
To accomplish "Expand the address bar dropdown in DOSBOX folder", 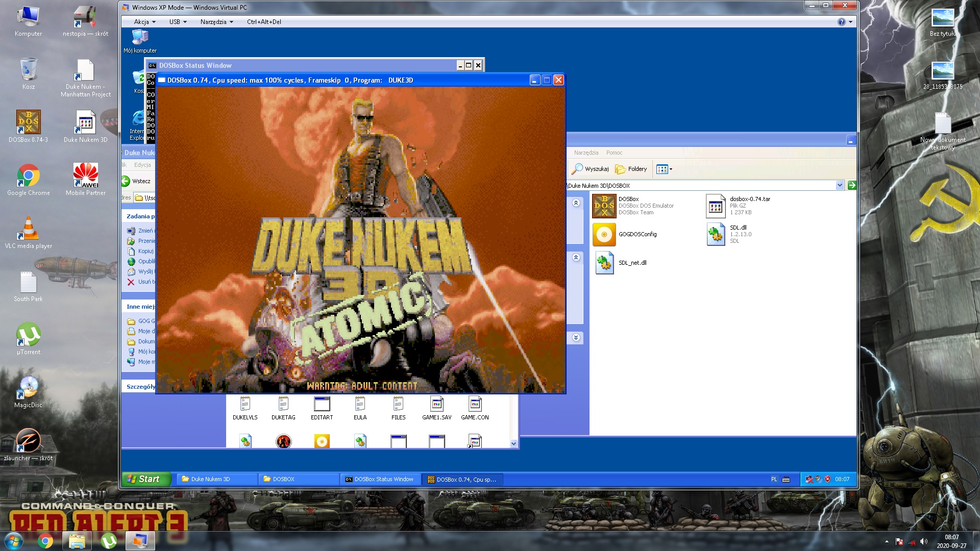I will click(x=840, y=185).
